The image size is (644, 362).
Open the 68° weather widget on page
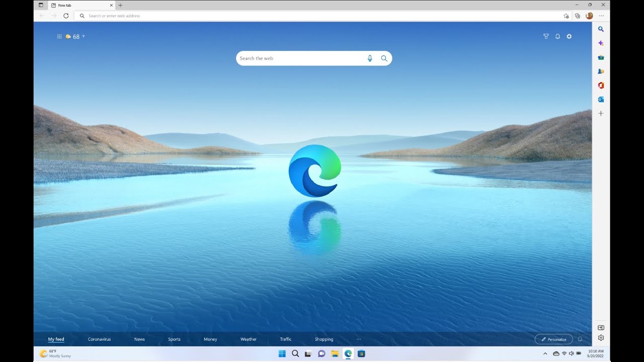click(75, 37)
